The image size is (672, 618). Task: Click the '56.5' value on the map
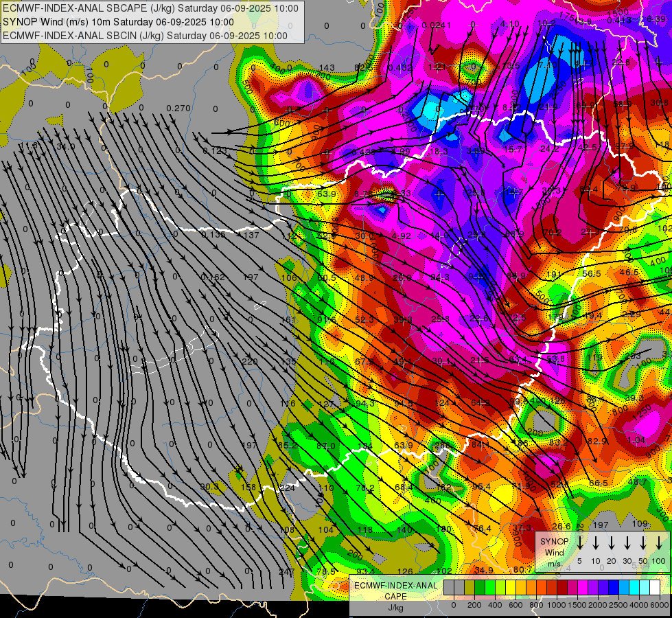pyautogui.click(x=592, y=273)
